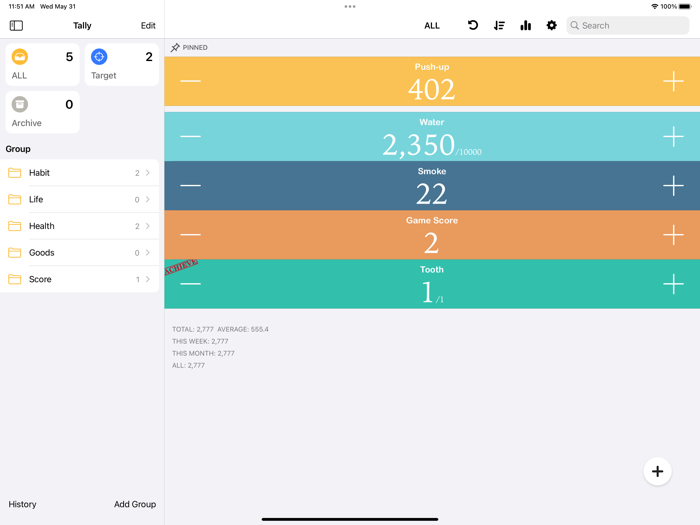Click the Score folder icon
700x525 pixels.
click(15, 279)
